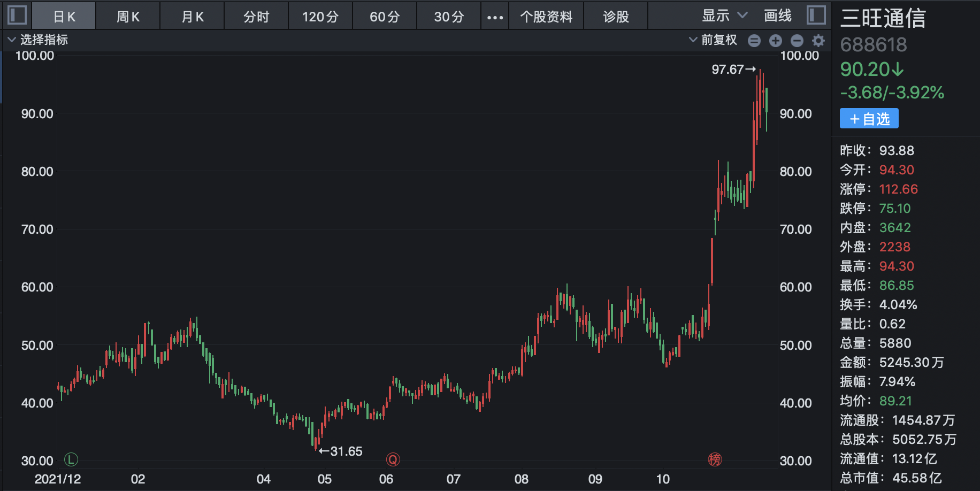Click the red Q marker on chart
The image size is (980, 491).
393,459
